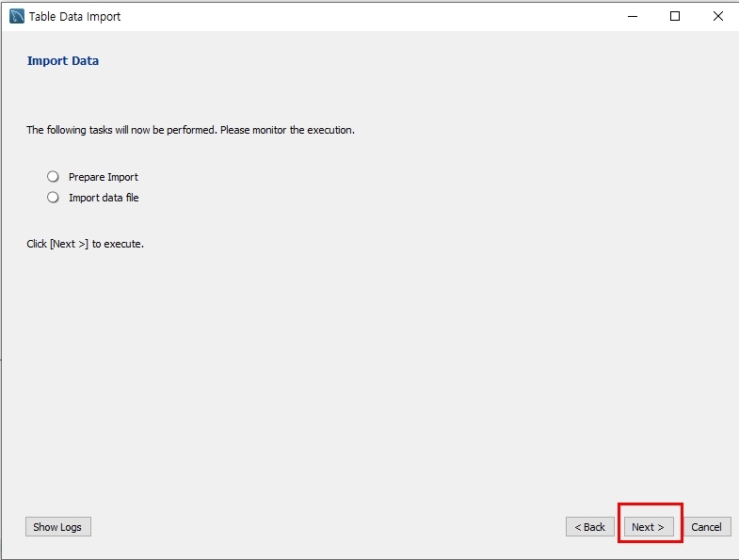Click the "Import data file" task label

[104, 198]
